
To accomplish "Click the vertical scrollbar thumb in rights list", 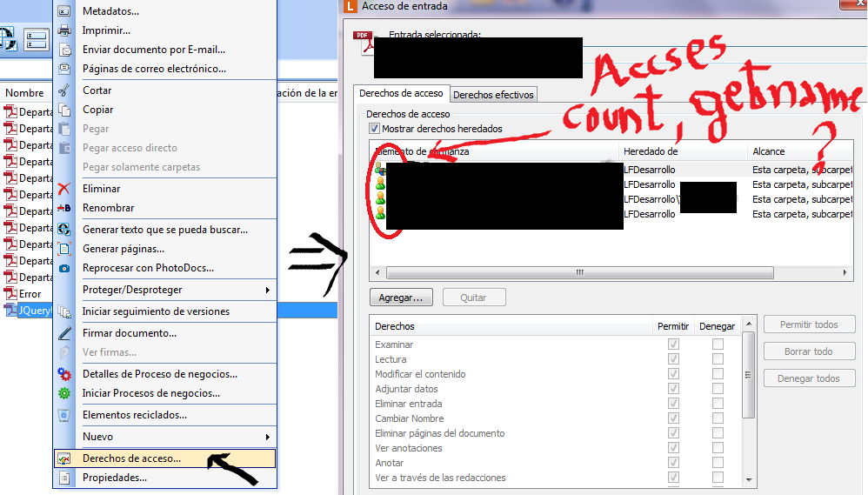I will pos(749,375).
